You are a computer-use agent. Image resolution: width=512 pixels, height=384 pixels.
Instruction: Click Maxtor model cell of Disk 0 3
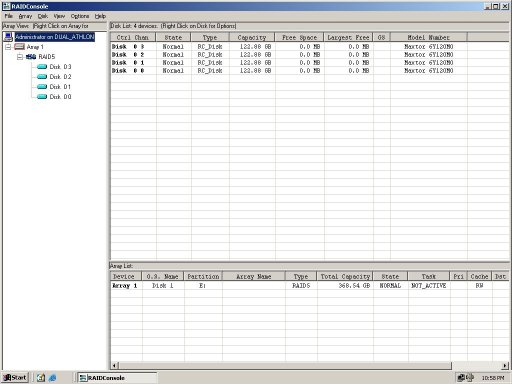point(429,47)
